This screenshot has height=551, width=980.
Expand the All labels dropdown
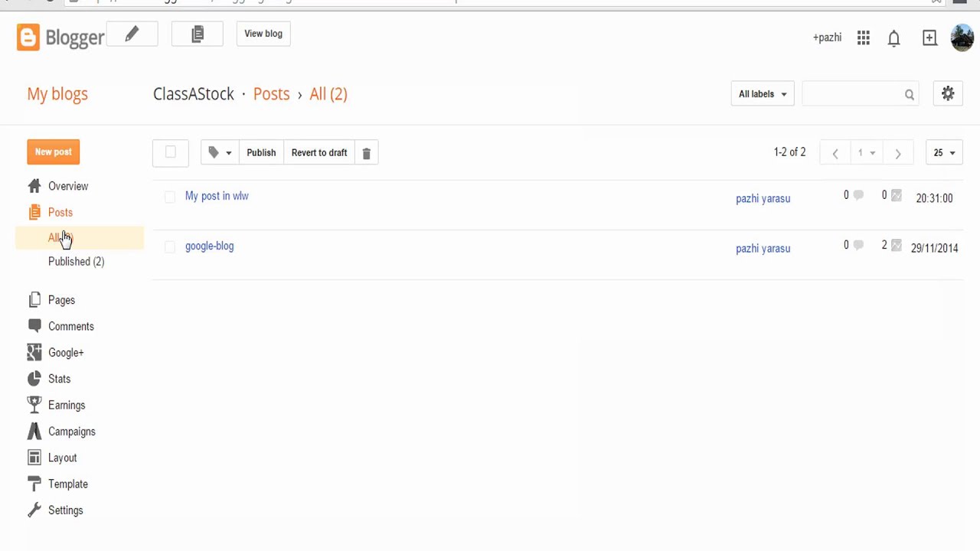763,94
